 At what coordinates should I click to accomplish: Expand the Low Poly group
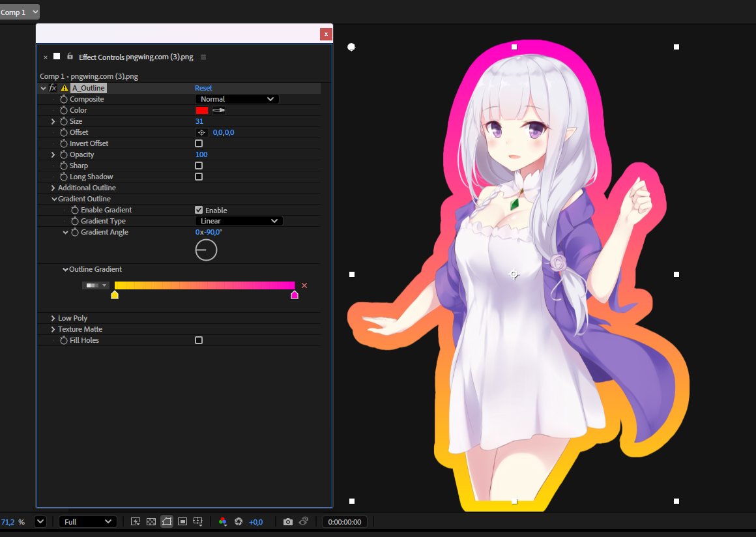pos(53,318)
